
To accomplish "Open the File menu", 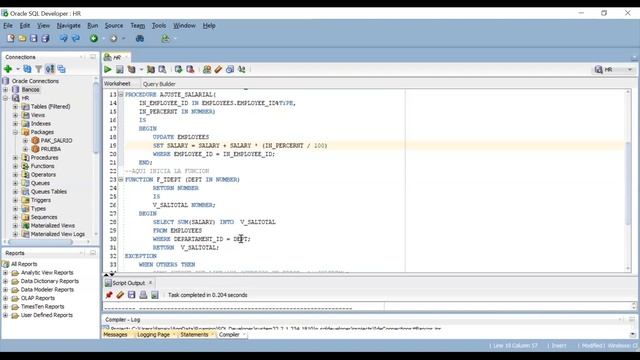I will pos(8,25).
